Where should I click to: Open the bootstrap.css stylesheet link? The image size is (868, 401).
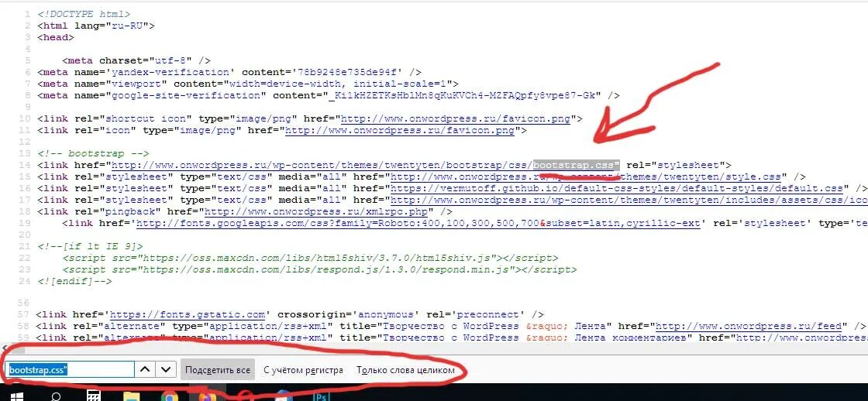(364, 165)
